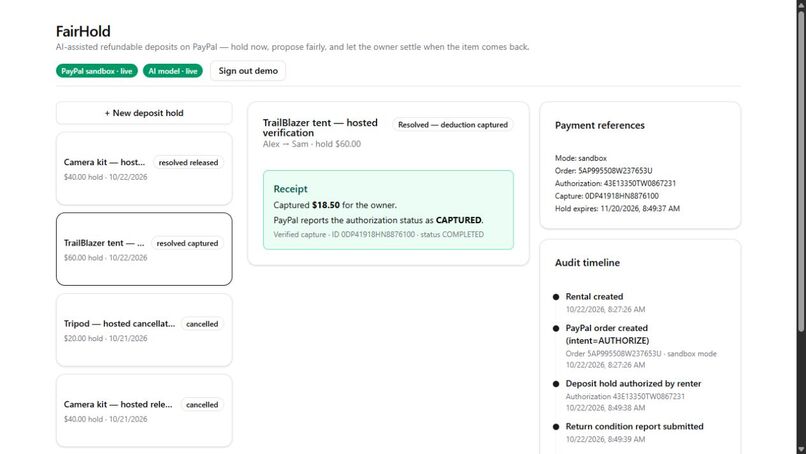806x454 pixels.
Task: Click the resolved captured status tag
Action: pyautogui.click(x=187, y=243)
